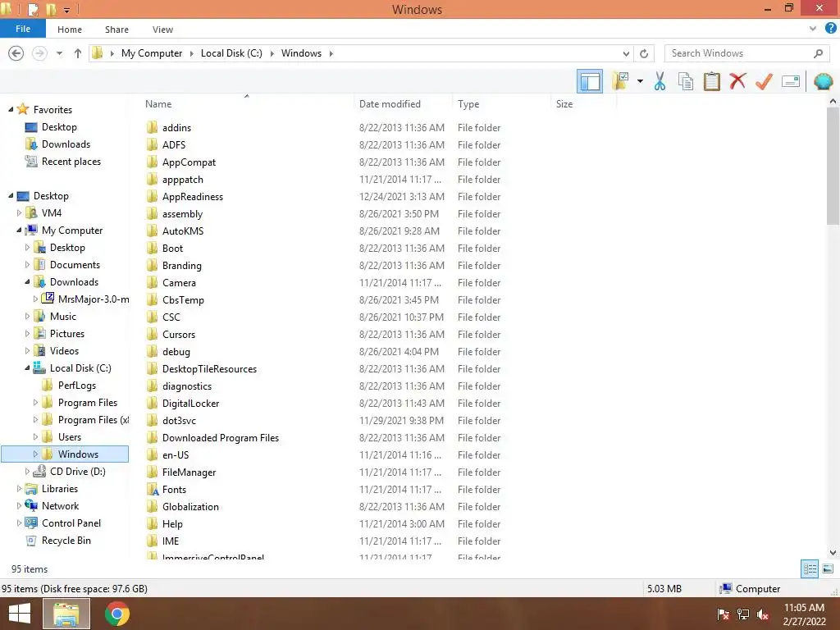The width and height of the screenshot is (840, 630).
Task: Open the recent locations dropdown
Action: (59, 53)
